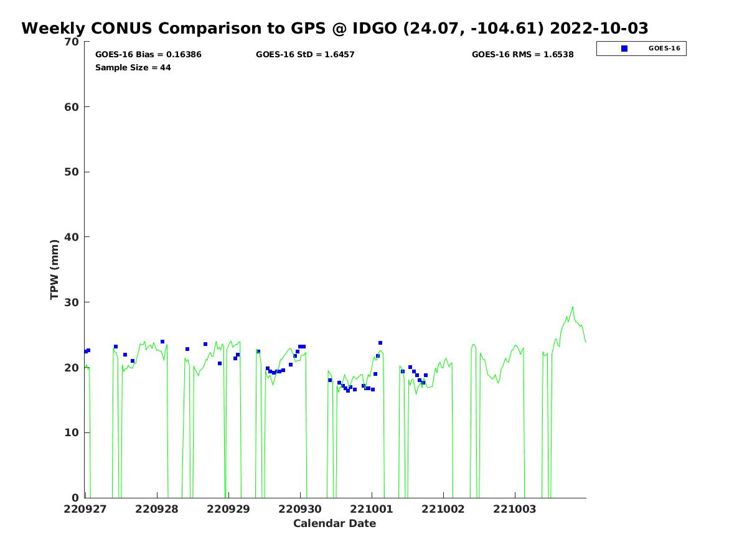
Task: Select the 50 tick on the y-axis
Action: 72,172
